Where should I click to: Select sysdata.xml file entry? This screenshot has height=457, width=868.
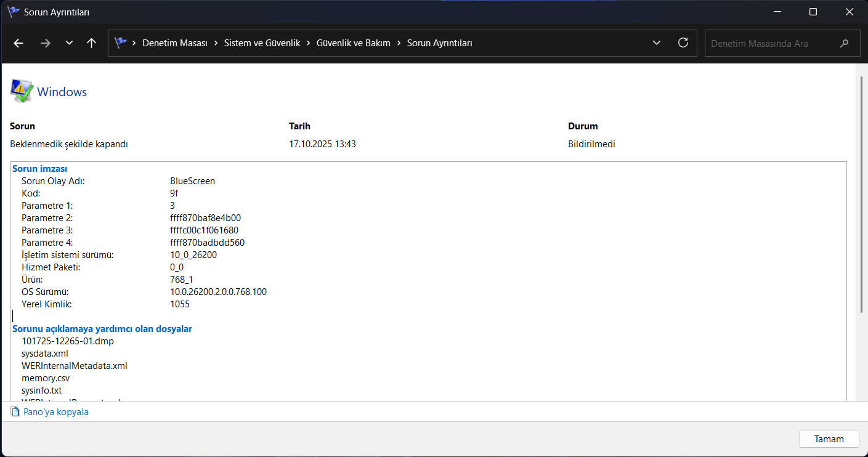(x=45, y=354)
